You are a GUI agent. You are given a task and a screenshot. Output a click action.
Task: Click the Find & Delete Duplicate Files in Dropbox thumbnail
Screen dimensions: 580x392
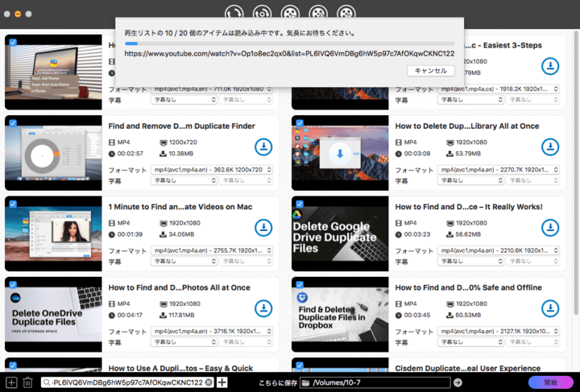pos(340,315)
